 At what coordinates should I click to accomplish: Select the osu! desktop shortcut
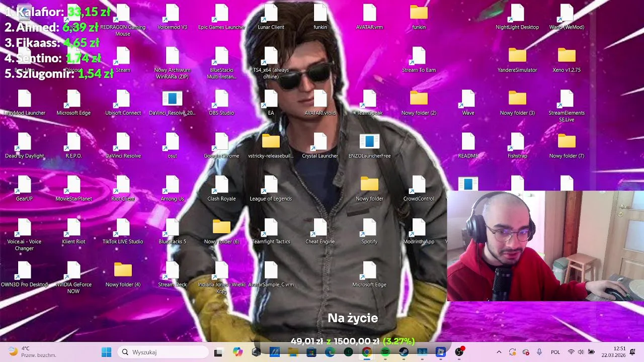[172, 146]
